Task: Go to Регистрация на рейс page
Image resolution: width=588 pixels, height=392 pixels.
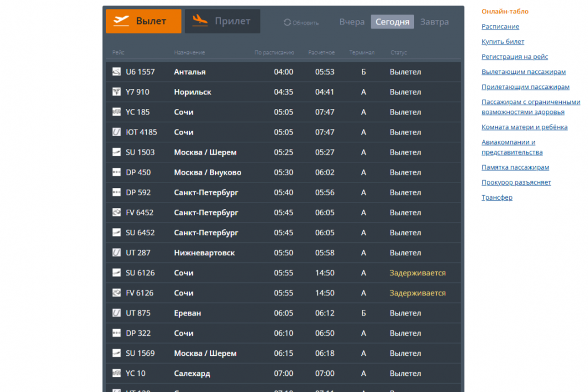Action: pyautogui.click(x=515, y=57)
